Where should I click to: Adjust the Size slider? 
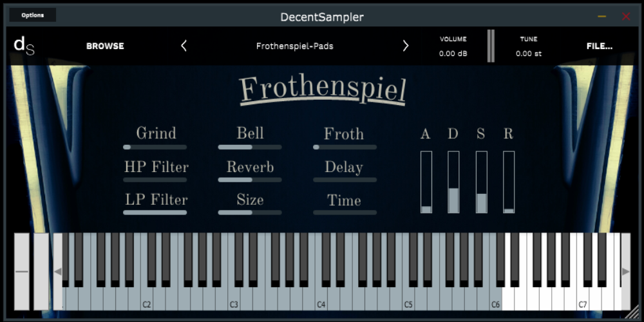click(x=250, y=213)
